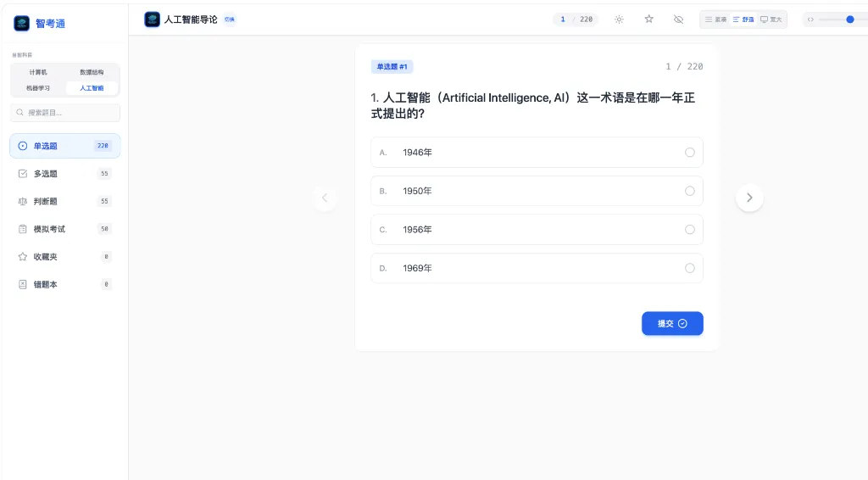This screenshot has height=480, width=868.
Task: Select radio button for option D 1969年
Action: [690, 268]
